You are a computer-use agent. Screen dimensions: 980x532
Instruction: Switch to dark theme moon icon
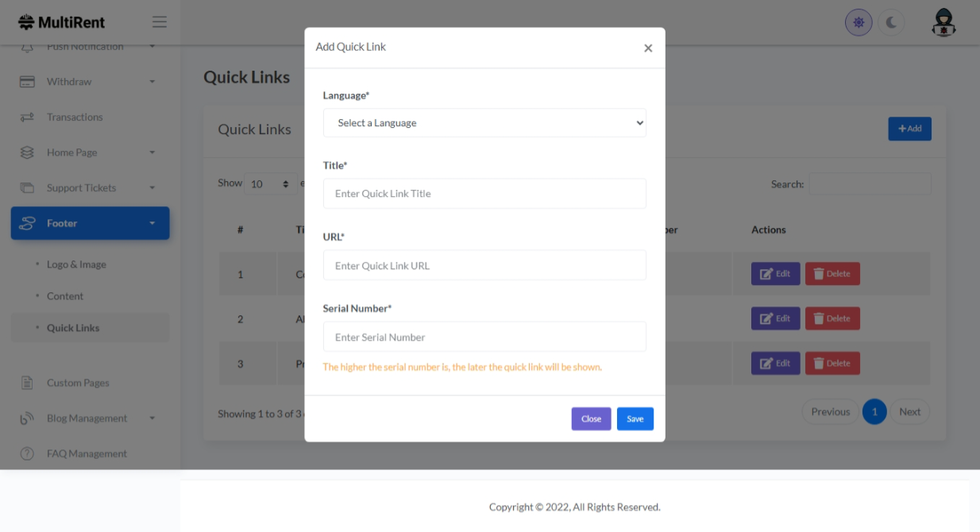pyautogui.click(x=891, y=23)
